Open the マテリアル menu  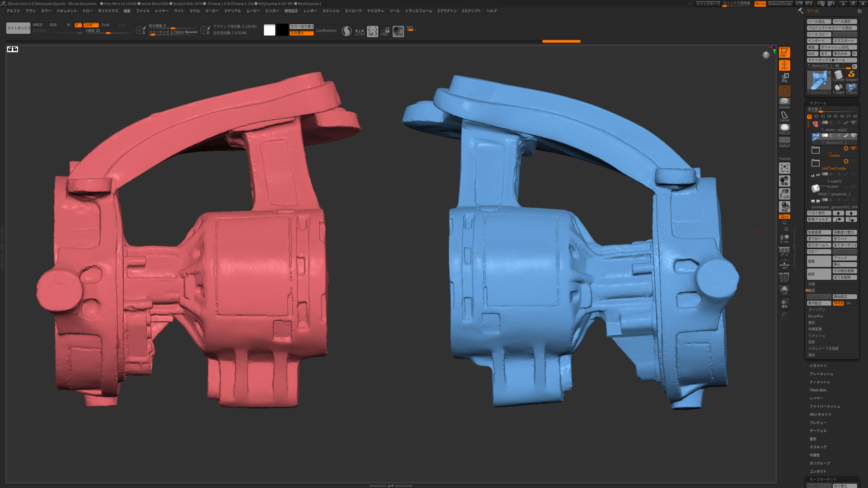233,11
